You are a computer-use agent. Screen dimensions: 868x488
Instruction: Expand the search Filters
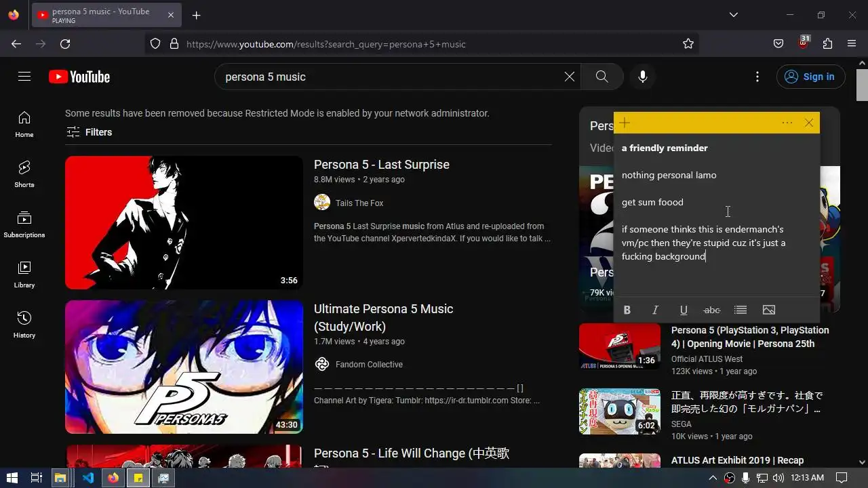(89, 132)
